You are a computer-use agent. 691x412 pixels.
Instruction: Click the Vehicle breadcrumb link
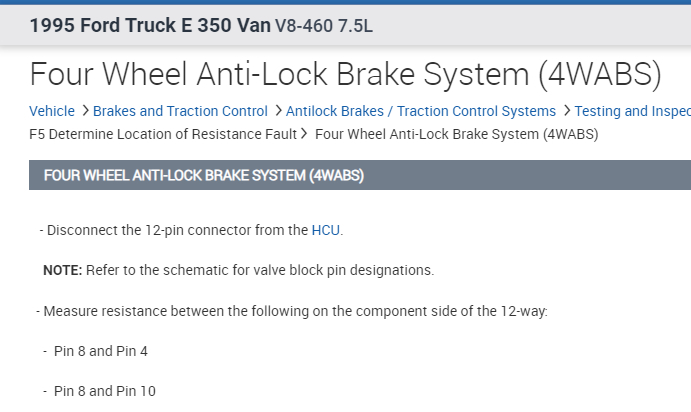(52, 111)
